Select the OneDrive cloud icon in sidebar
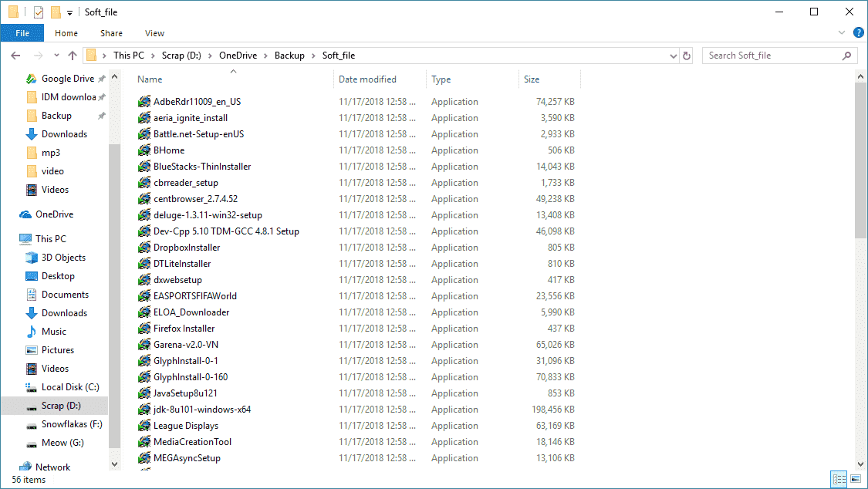868x489 pixels. tap(25, 214)
